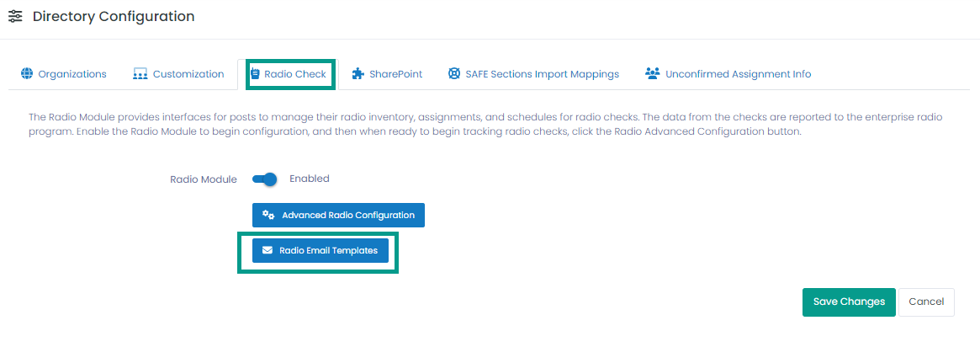The width and height of the screenshot is (980, 347).
Task: Click the users group icon for Unconfirmed Assignment
Action: (x=653, y=74)
